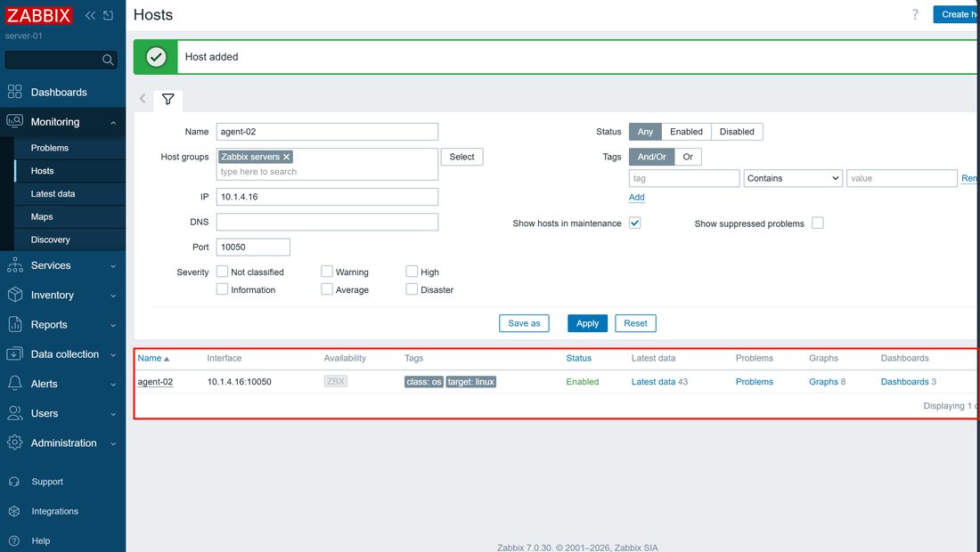
Task: Expand the Services menu chevron
Action: (113, 266)
